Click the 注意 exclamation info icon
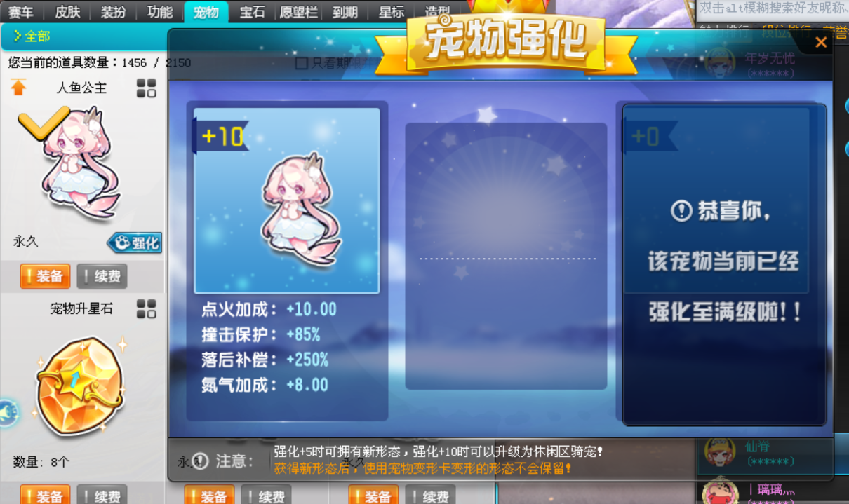The height and width of the screenshot is (504, 849). coord(201,461)
